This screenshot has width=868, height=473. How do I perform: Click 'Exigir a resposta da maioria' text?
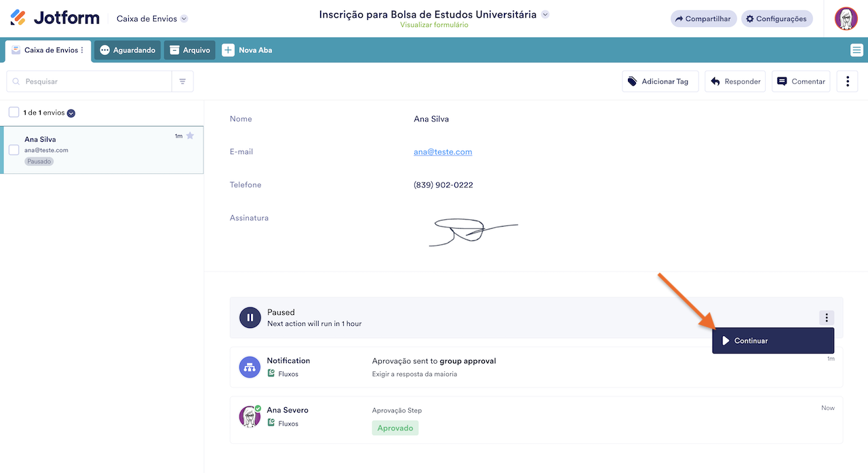tap(414, 374)
